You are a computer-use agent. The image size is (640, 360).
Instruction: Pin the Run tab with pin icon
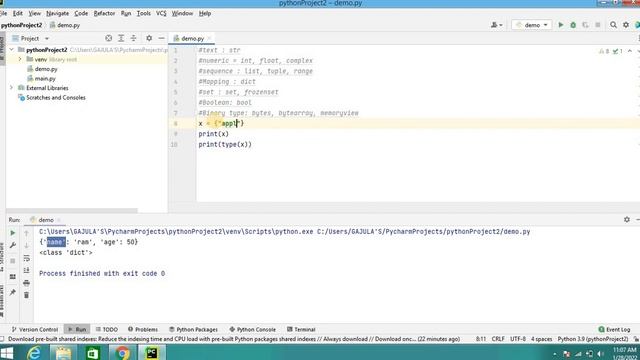[x=13, y=292]
